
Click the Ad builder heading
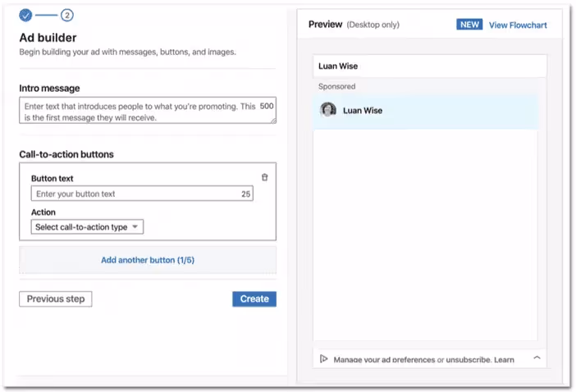[x=48, y=38]
